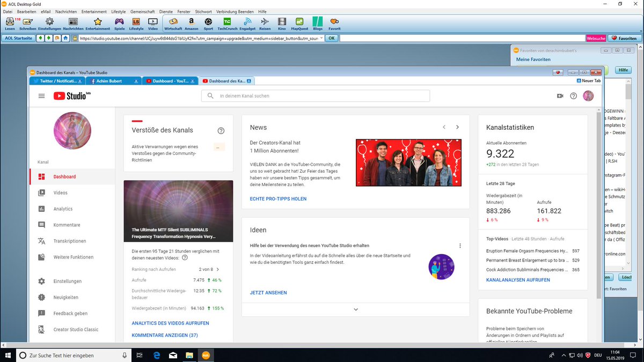This screenshot has width=644, height=362.
Task: Open YouTube Studio hamburger menu
Action: click(x=41, y=96)
